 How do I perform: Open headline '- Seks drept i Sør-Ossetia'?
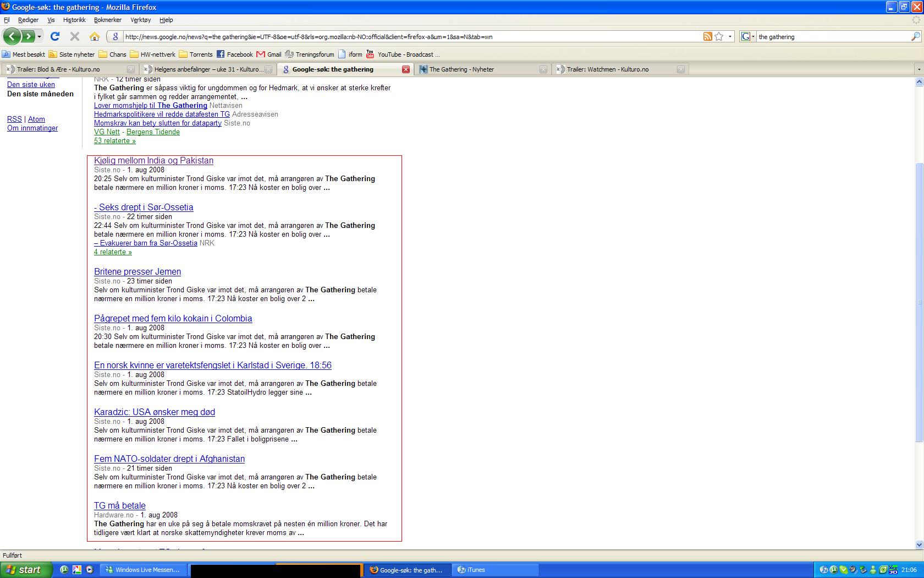point(144,208)
